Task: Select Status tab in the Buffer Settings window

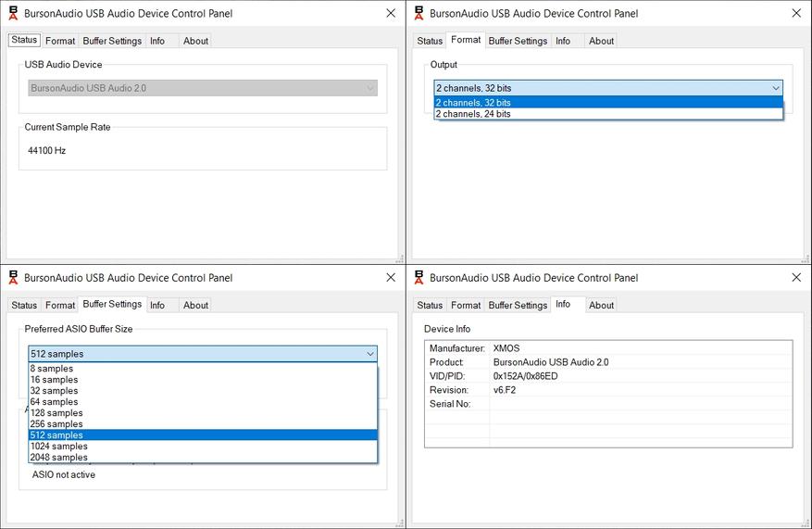Action: 24,305
